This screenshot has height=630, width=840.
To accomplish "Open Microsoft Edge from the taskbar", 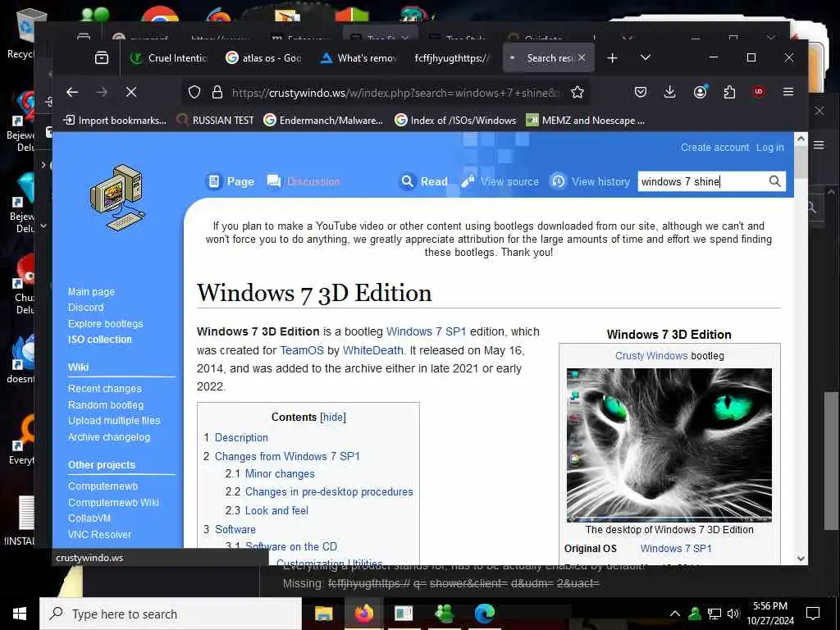I will coord(484,614).
